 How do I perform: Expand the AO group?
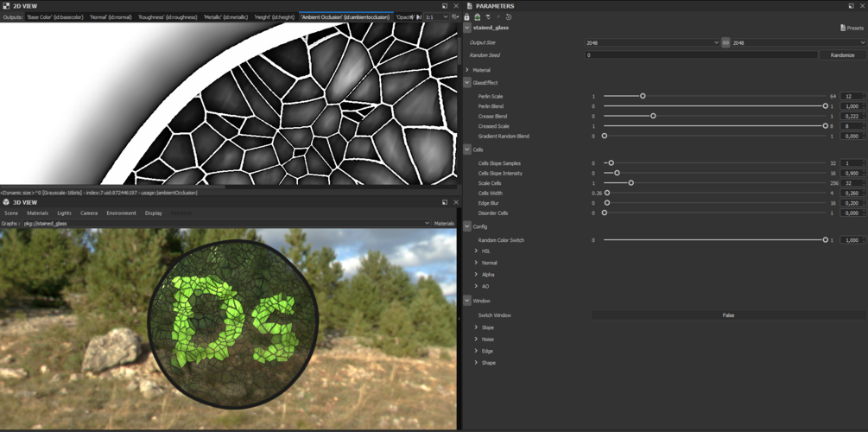476,286
